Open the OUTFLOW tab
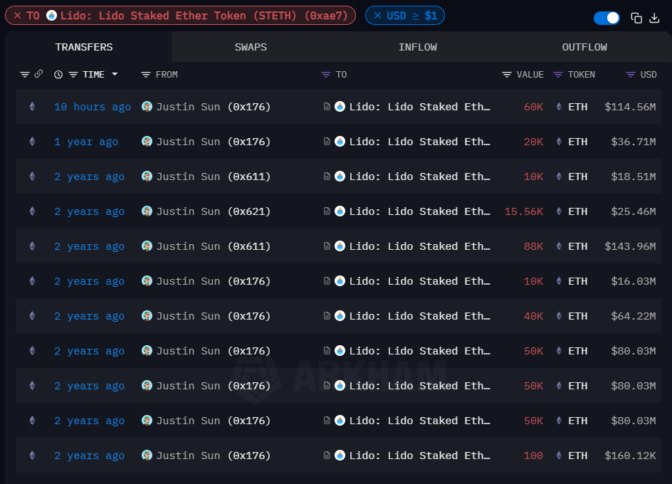The width and height of the screenshot is (672, 484). coord(584,47)
